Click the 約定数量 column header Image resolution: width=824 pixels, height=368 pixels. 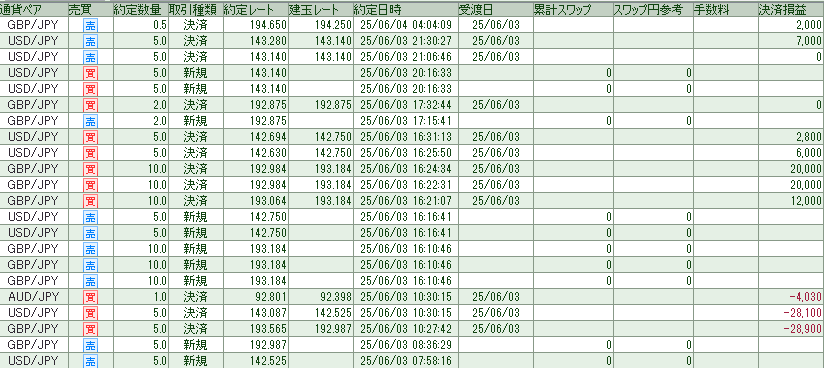(140, 9)
